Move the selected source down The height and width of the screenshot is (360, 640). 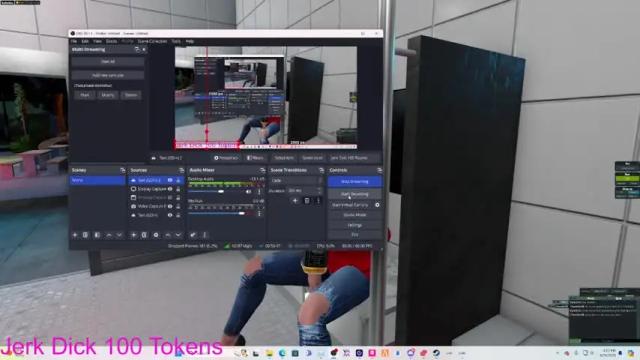point(178,235)
